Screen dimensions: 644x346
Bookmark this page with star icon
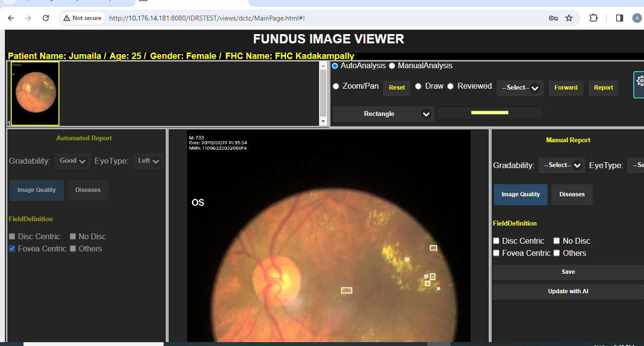(569, 18)
